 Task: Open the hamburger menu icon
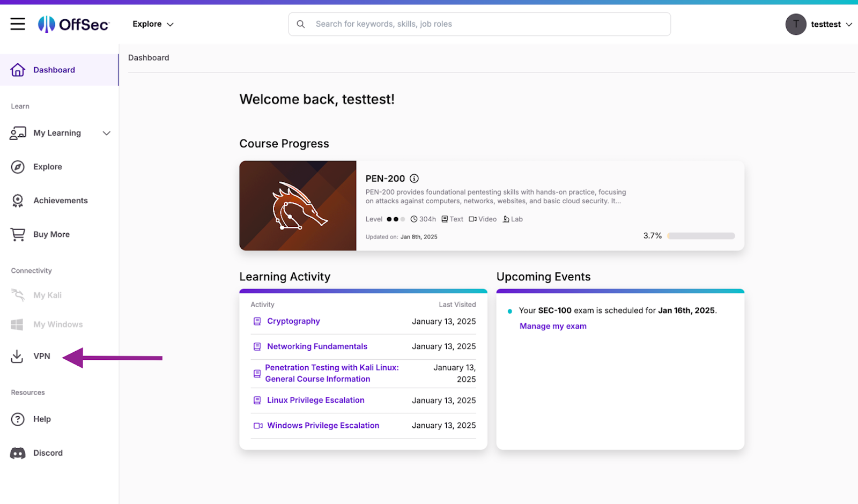(x=18, y=24)
